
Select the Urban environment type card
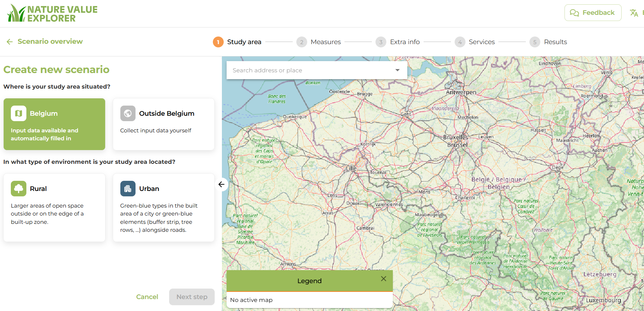point(163,208)
